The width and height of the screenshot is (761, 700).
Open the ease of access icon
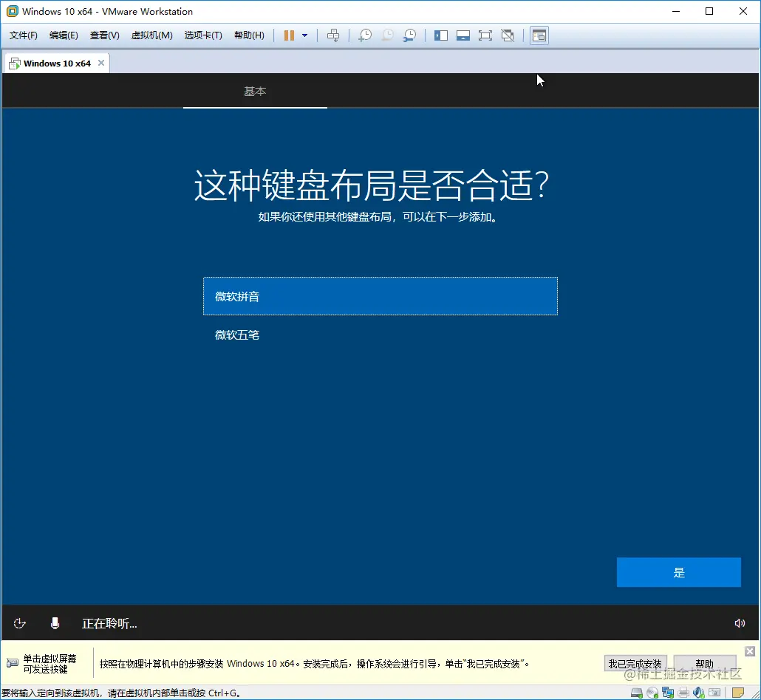click(19, 623)
